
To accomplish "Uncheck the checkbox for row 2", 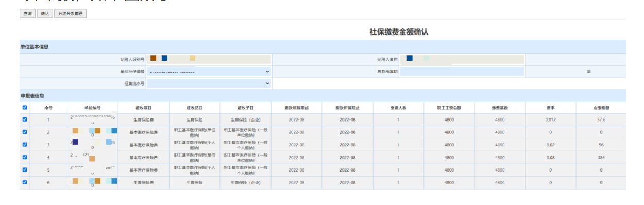I will [x=25, y=132].
